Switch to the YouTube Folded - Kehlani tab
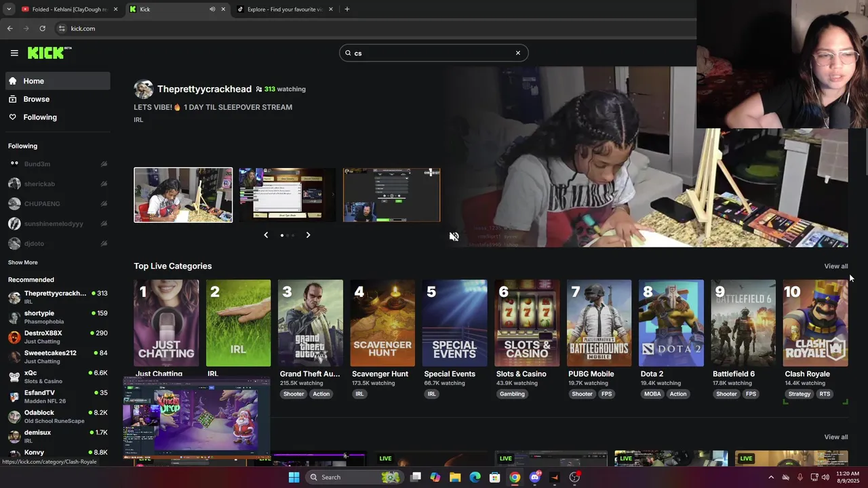This screenshot has height=488, width=868. (x=70, y=9)
